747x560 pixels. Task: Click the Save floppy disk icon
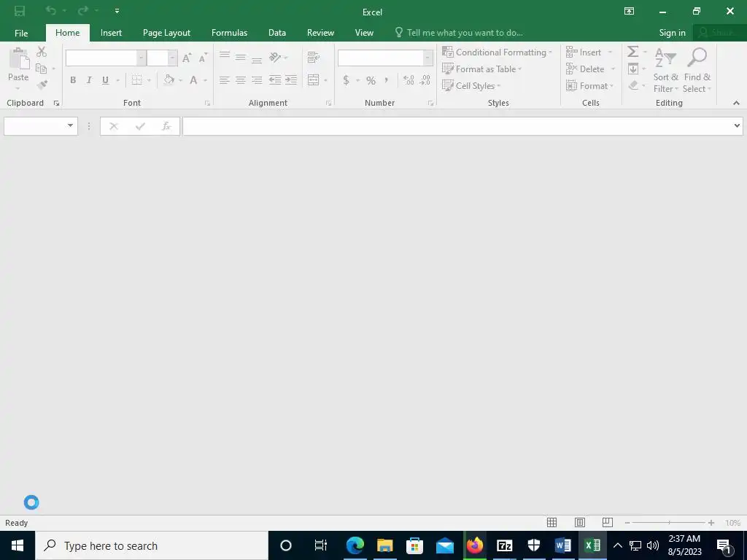(x=20, y=11)
